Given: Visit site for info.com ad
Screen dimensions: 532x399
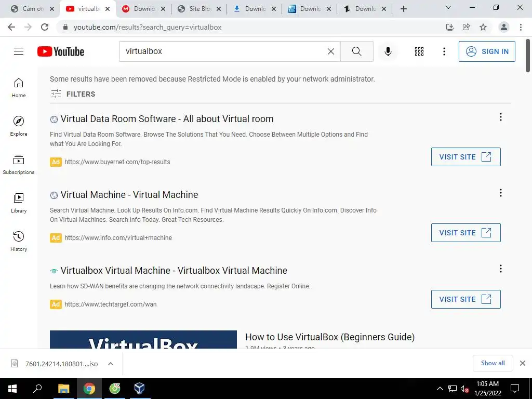Looking at the screenshot, I should [x=465, y=233].
